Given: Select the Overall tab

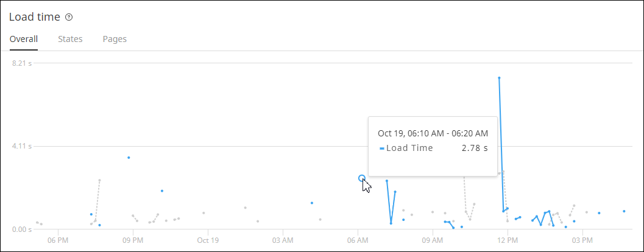Looking at the screenshot, I should 24,39.
